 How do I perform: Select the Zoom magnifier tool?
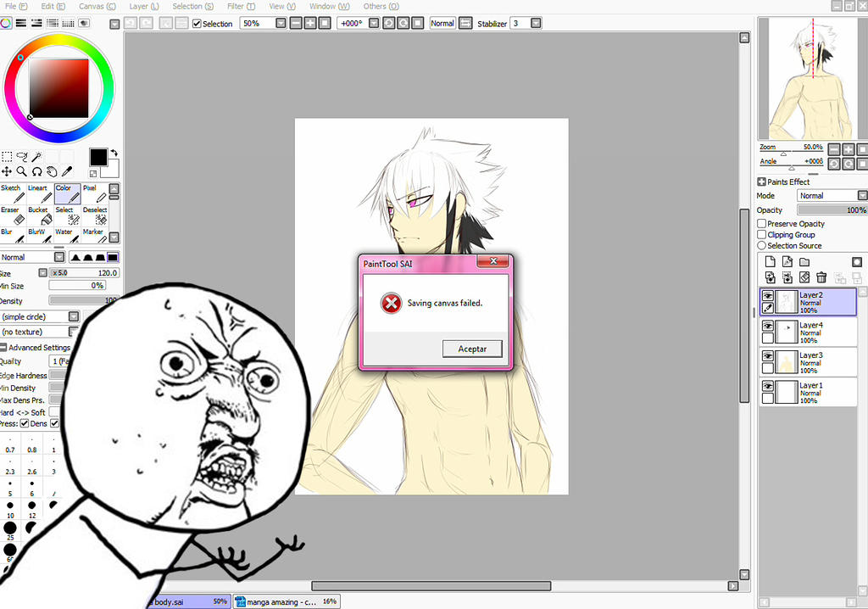[22, 171]
